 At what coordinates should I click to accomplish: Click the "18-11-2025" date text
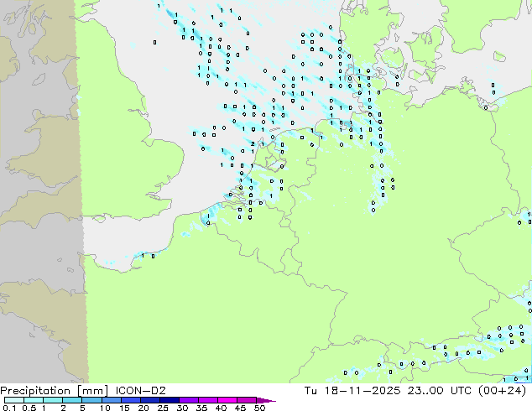362,391
